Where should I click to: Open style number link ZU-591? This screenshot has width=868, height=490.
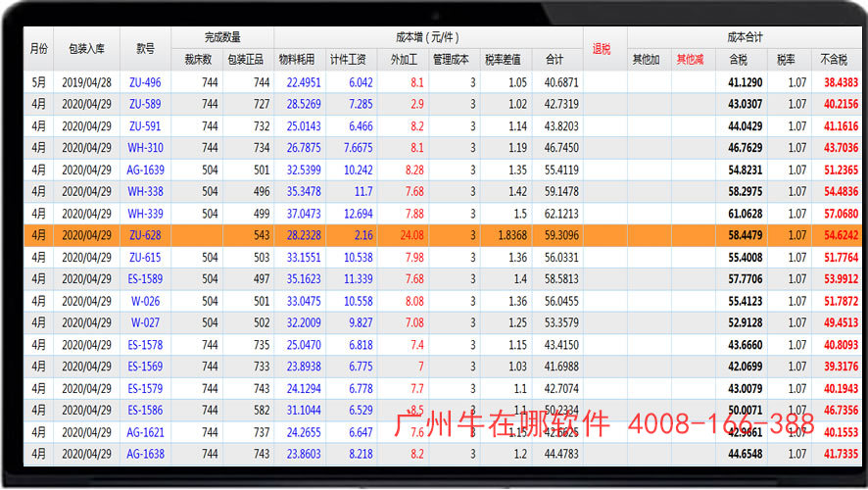tap(145, 126)
